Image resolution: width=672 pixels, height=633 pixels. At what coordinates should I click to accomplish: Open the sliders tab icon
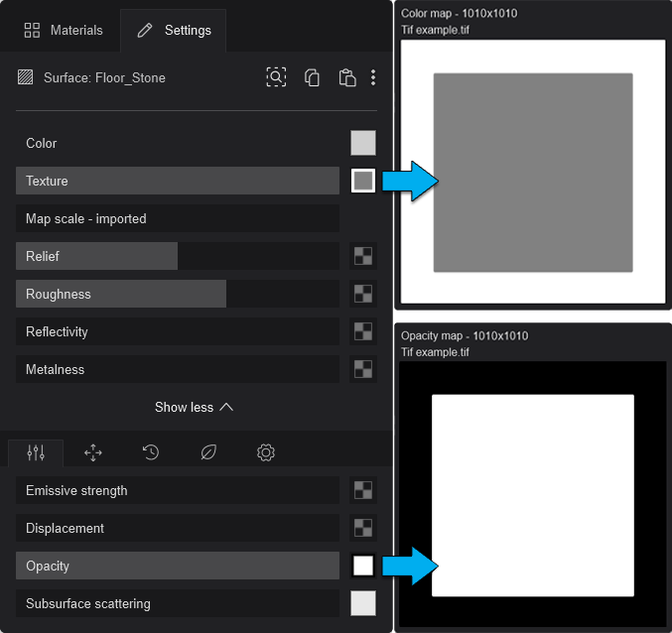[36, 452]
